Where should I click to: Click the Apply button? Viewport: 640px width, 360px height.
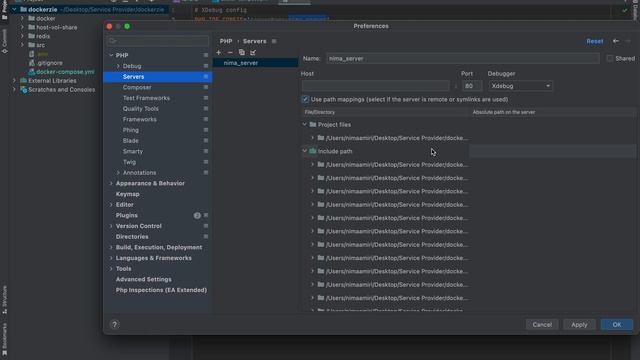tap(579, 324)
